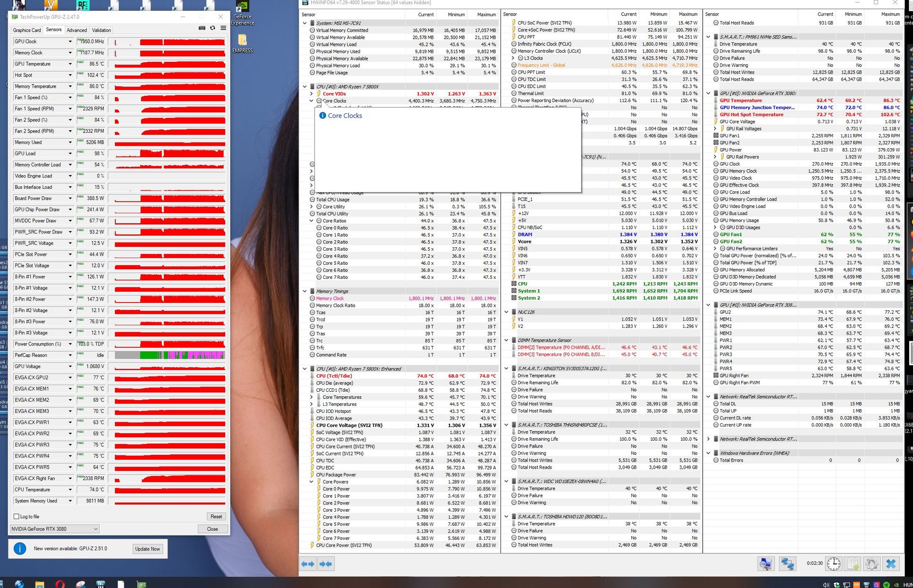Click the GPU-Z update info icon
The height and width of the screenshot is (588, 913).
point(20,549)
